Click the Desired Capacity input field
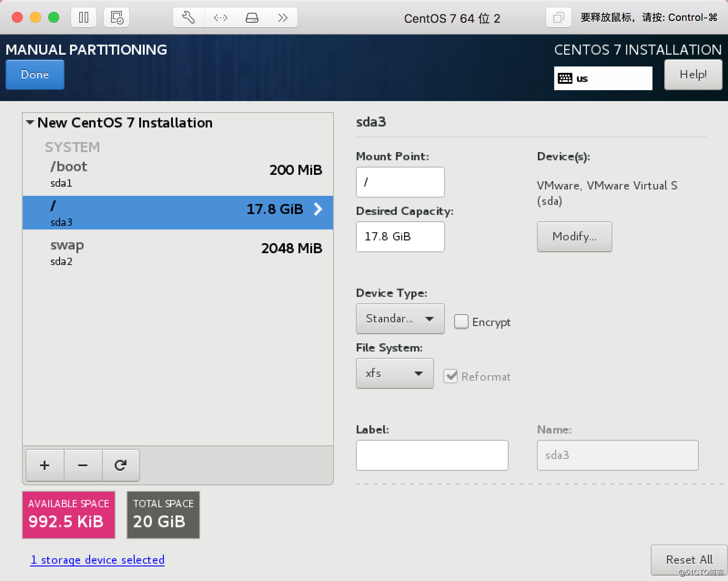Screen dimensions: 728x581 pos(400,237)
